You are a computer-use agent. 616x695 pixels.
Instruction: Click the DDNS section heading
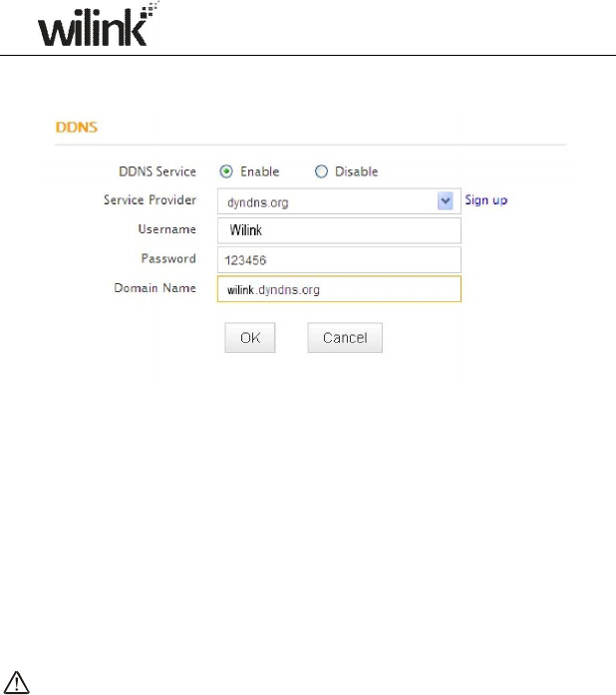coord(76,128)
